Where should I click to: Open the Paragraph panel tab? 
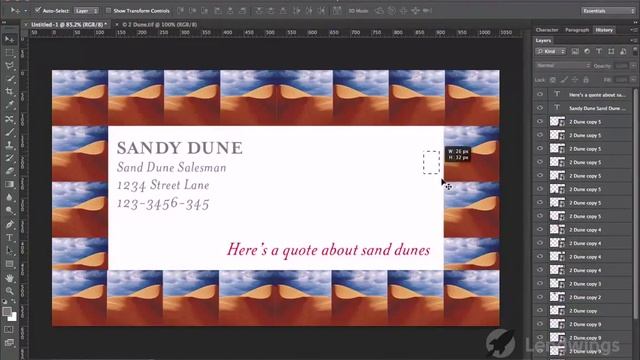point(577,30)
